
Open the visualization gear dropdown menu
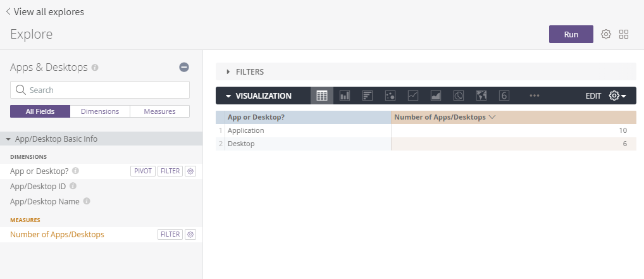coord(617,96)
